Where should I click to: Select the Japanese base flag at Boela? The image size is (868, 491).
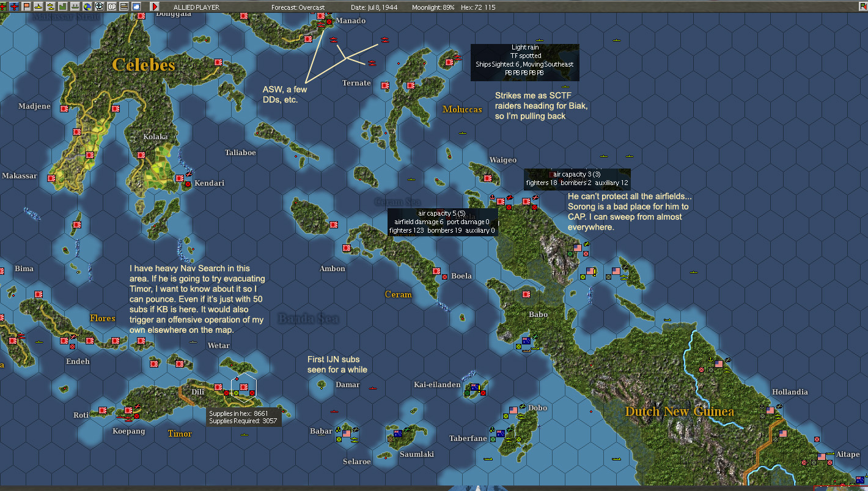point(436,271)
